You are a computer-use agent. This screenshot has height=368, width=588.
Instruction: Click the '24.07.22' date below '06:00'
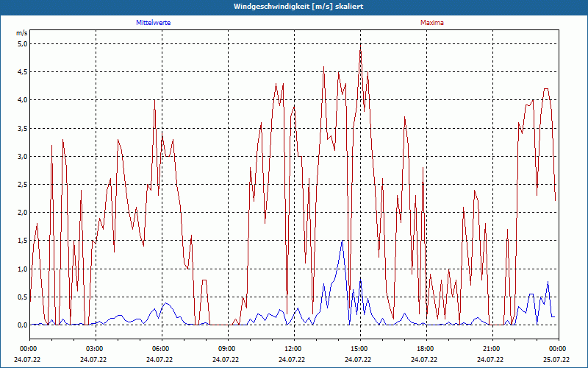point(159,359)
